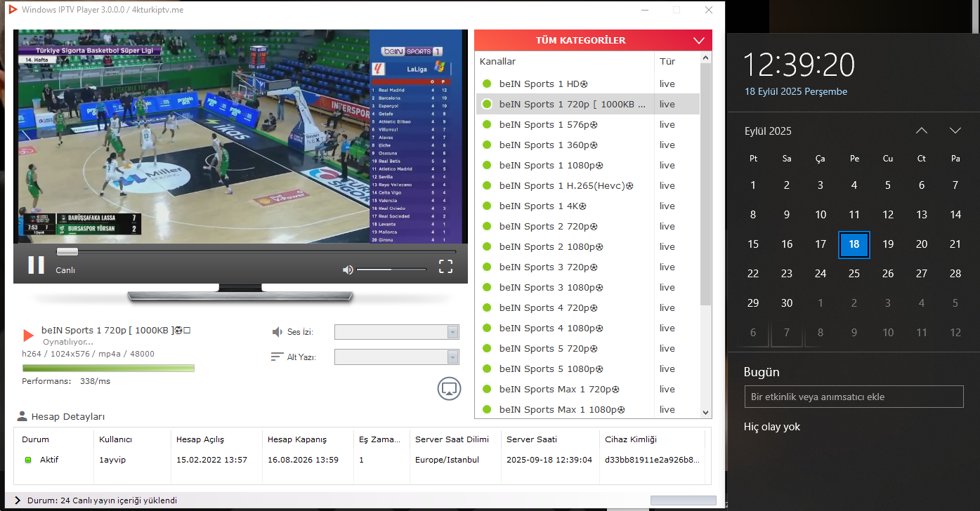Click the Windows IPTV Player logo icon
This screenshot has width=980, height=511.
tap(12, 10)
